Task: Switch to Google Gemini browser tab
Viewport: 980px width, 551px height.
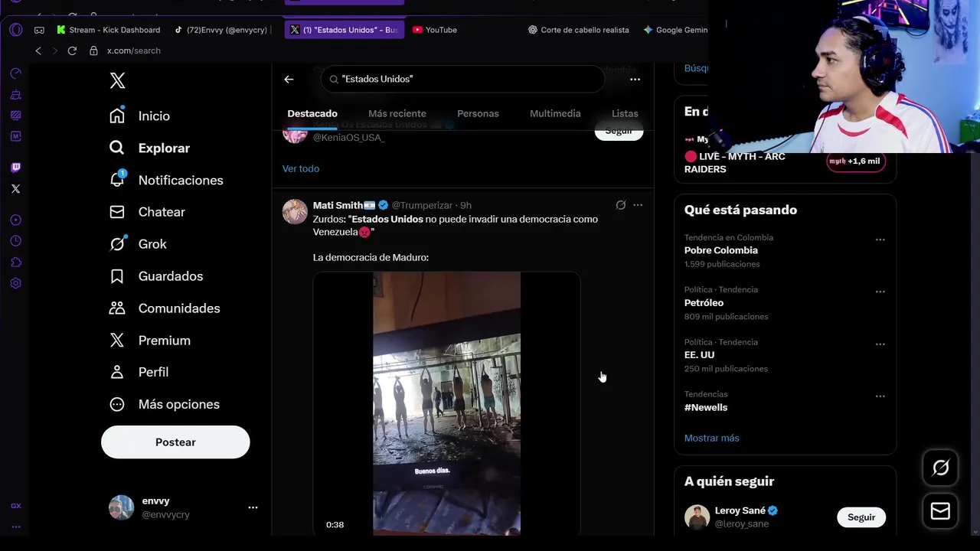Action: 676,30
